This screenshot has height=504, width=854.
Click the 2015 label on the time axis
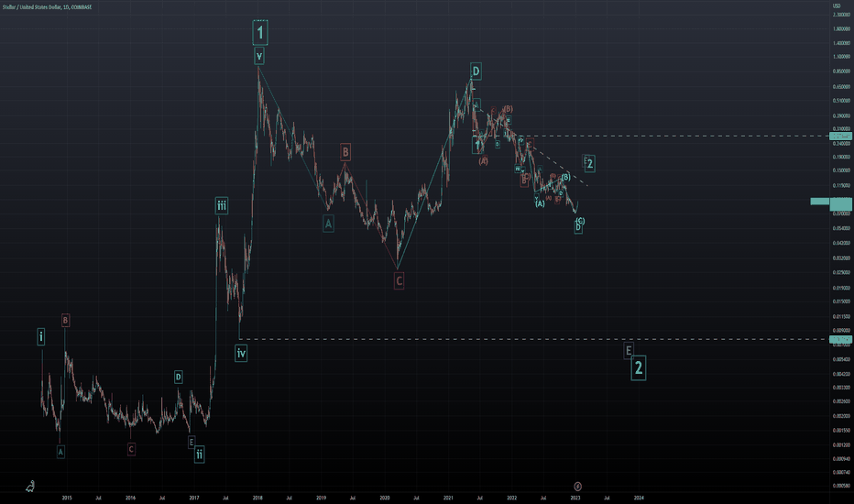pyautogui.click(x=67, y=498)
